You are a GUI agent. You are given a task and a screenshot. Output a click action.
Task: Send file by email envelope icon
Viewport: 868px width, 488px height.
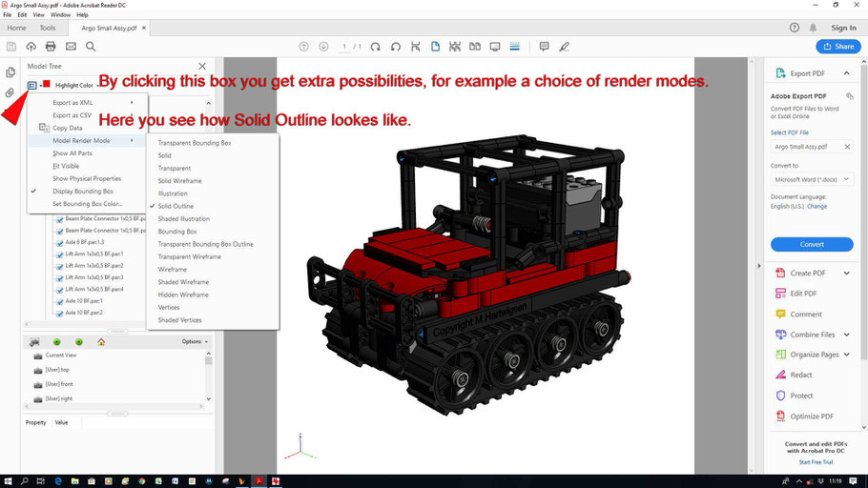[71, 47]
